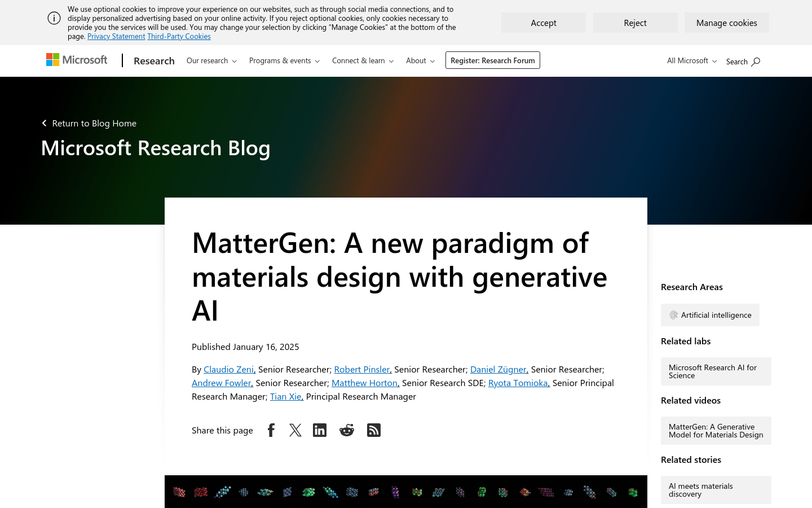Click Register: Research Forum button
Viewport: 812px width, 508px height.
tap(493, 60)
